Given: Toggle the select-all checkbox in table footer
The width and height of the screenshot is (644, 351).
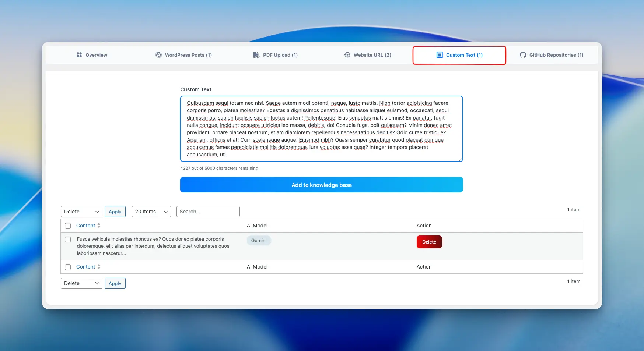Looking at the screenshot, I should tap(68, 267).
